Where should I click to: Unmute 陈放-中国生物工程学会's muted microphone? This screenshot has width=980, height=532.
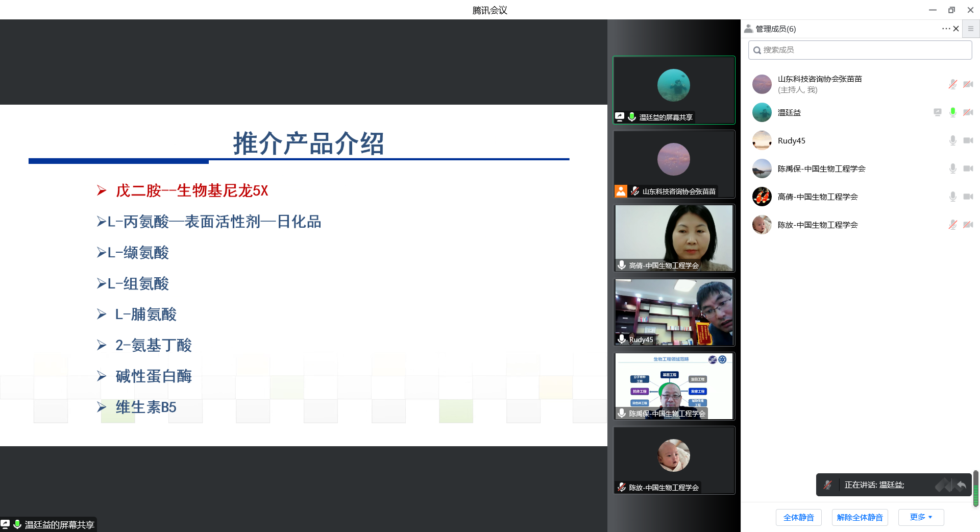click(x=952, y=225)
